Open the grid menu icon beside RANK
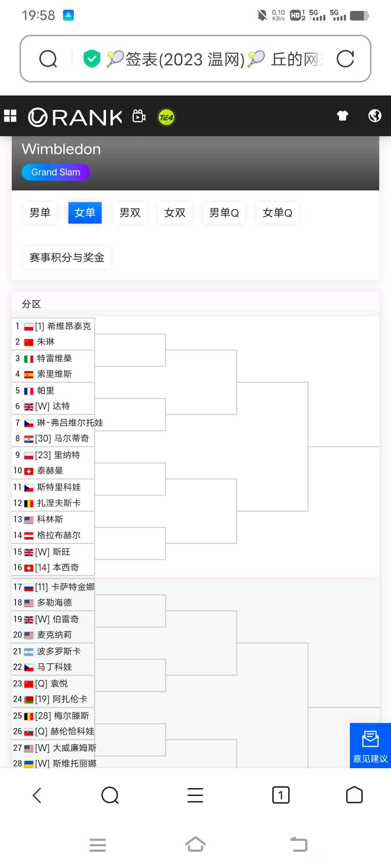Viewport: 391px width, 868px height. [10, 116]
